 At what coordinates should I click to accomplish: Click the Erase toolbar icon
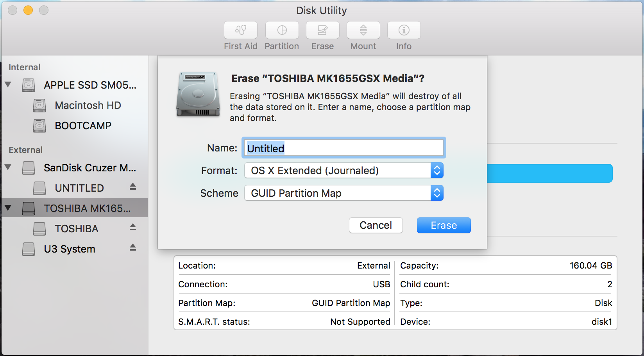323,30
